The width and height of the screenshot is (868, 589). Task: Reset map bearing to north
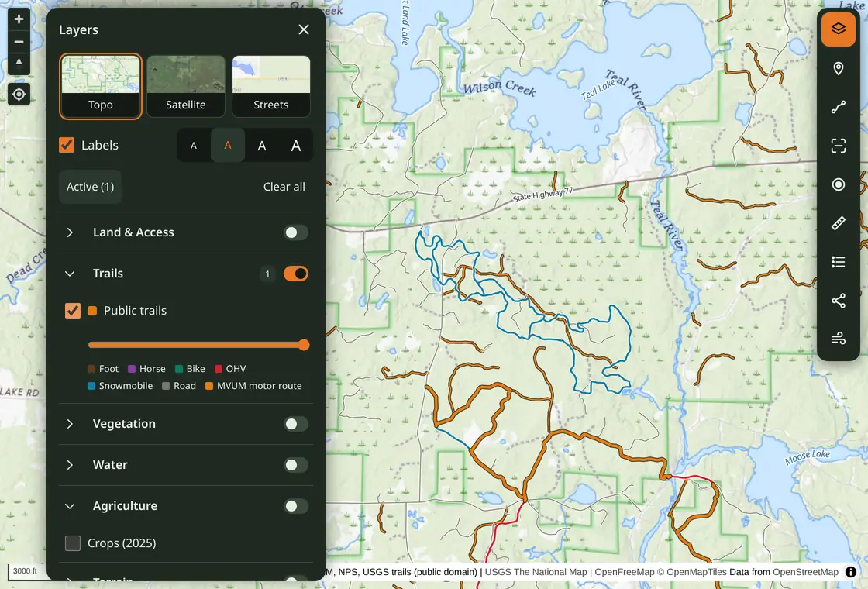19,63
